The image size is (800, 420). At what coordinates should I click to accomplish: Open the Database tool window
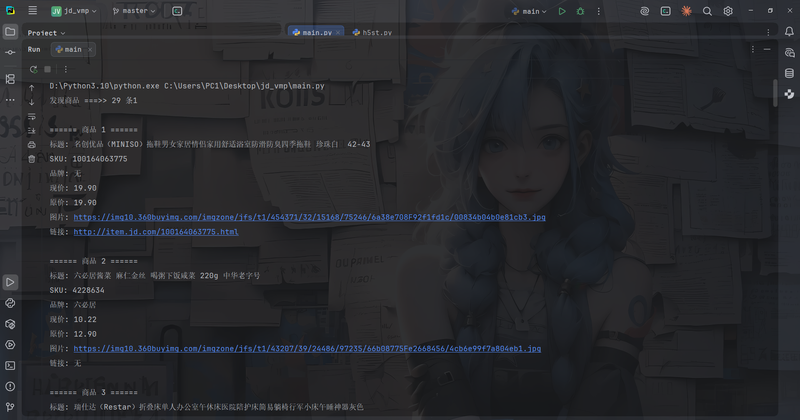789,73
